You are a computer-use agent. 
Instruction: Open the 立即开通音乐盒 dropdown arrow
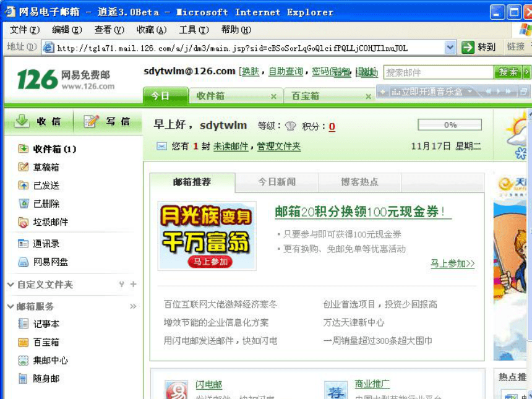[x=470, y=92]
